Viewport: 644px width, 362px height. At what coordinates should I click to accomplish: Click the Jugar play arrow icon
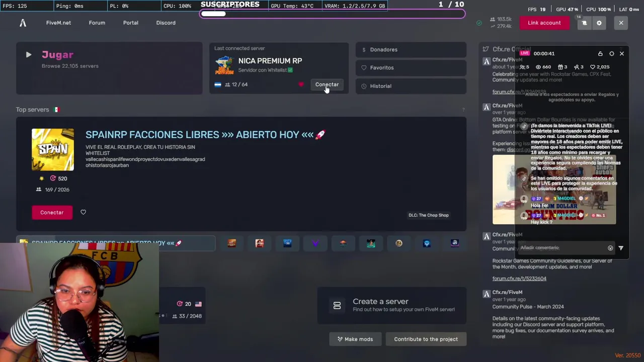pos(29,55)
